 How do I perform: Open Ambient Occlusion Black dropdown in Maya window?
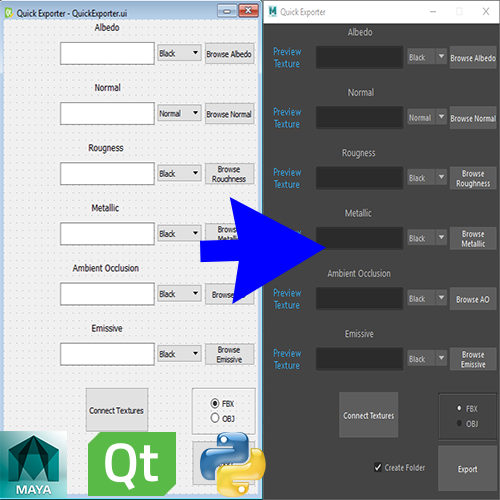tap(427, 298)
